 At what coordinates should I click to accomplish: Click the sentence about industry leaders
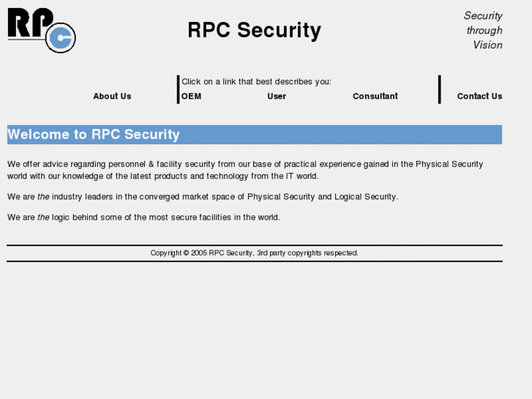click(x=203, y=196)
